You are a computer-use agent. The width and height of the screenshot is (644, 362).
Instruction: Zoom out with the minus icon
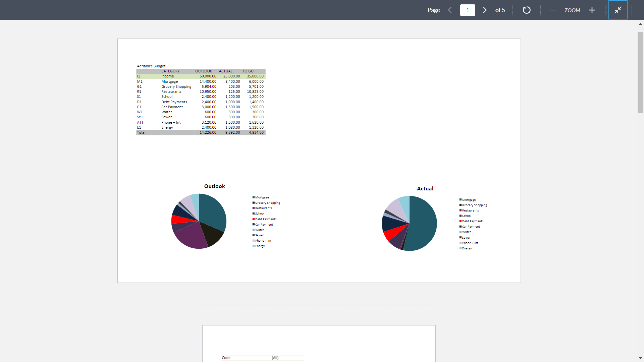pyautogui.click(x=552, y=10)
